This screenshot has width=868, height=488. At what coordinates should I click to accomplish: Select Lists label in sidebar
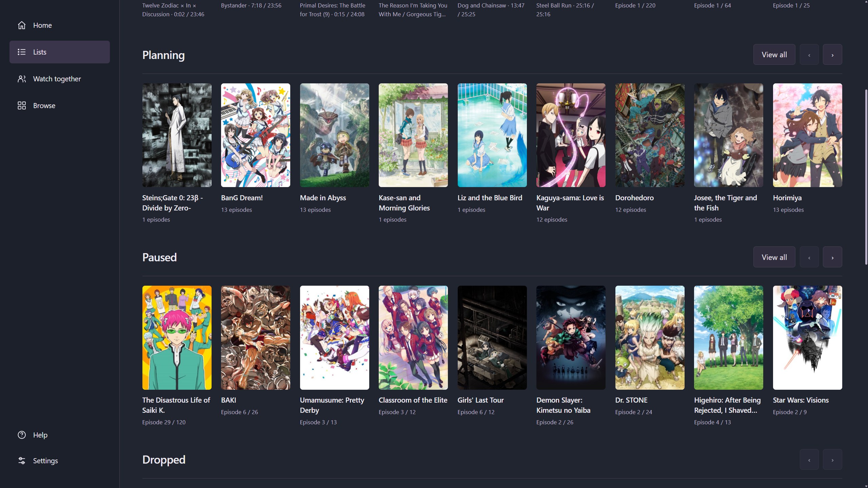[x=40, y=52]
